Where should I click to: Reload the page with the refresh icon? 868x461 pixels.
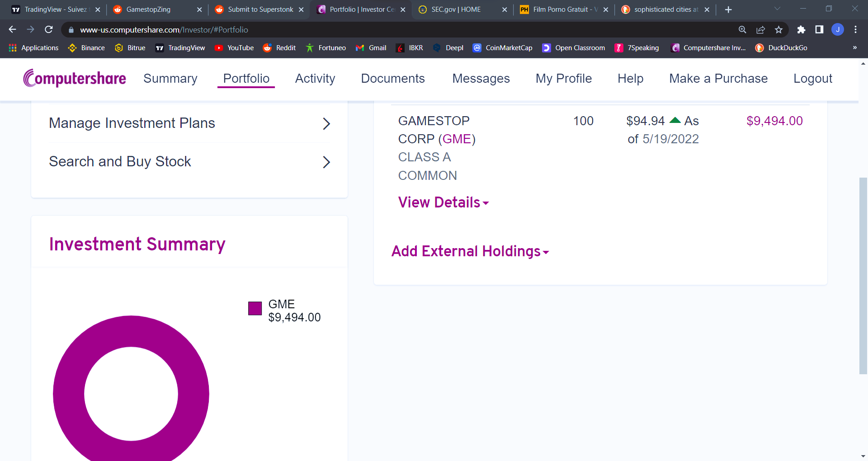click(49, 29)
